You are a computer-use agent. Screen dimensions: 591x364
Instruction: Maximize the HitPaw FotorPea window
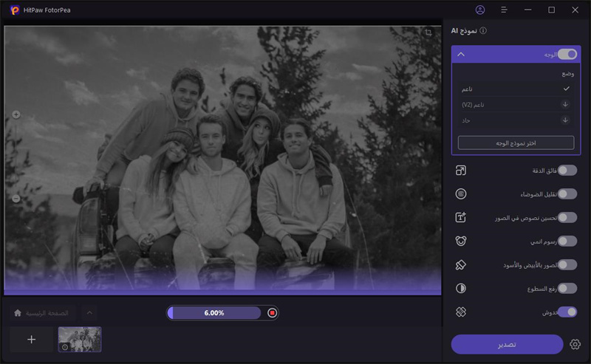tap(551, 10)
